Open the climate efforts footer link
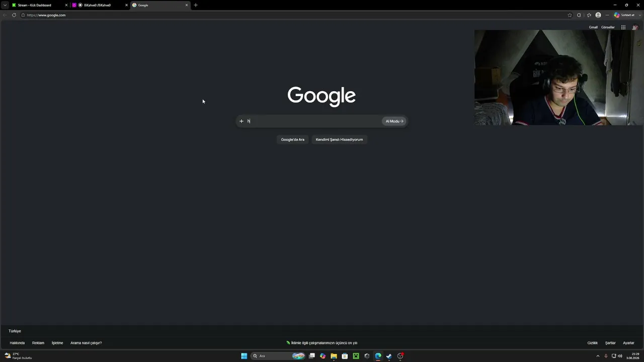The width and height of the screenshot is (644, 362). pyautogui.click(x=321, y=343)
